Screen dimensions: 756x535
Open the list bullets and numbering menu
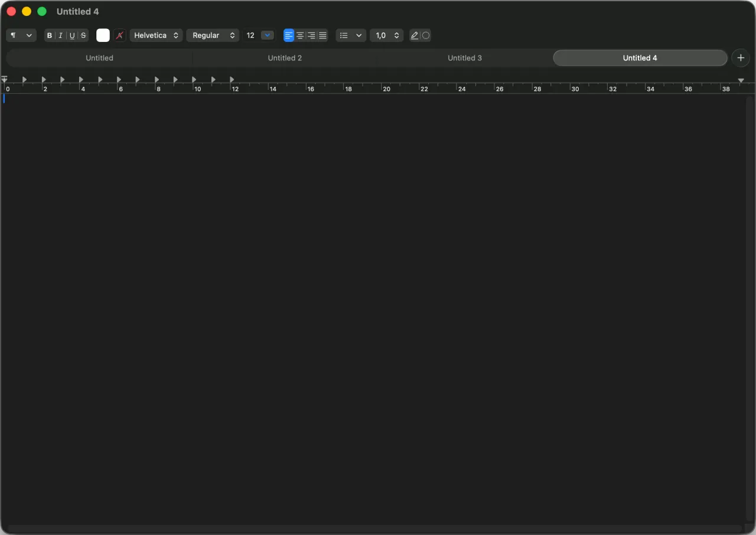pyautogui.click(x=351, y=35)
